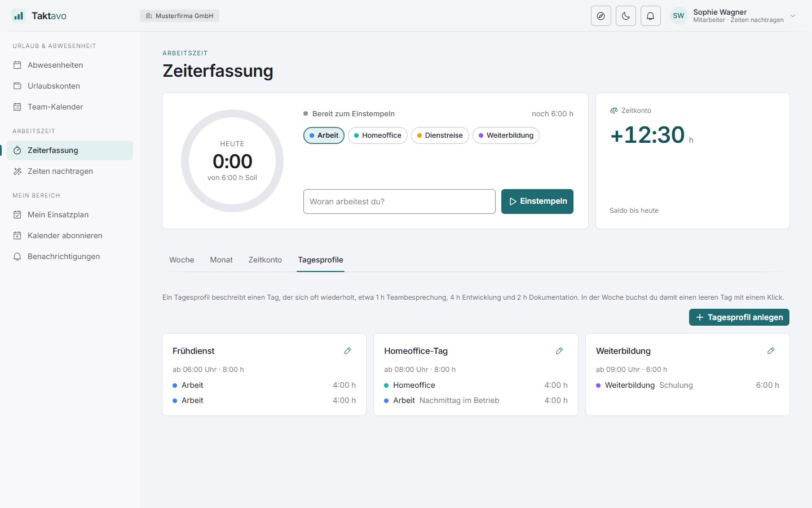Click the Zeitkonto scale icon in balance card

(614, 111)
